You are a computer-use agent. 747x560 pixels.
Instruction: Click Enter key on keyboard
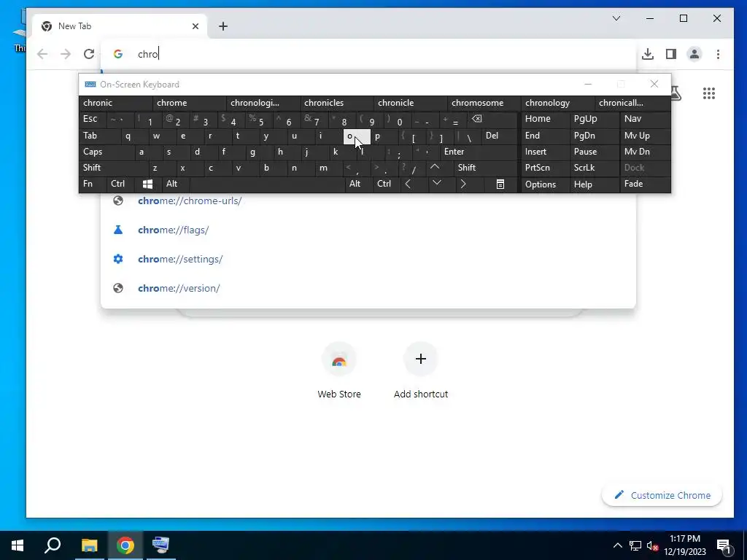[479, 152]
